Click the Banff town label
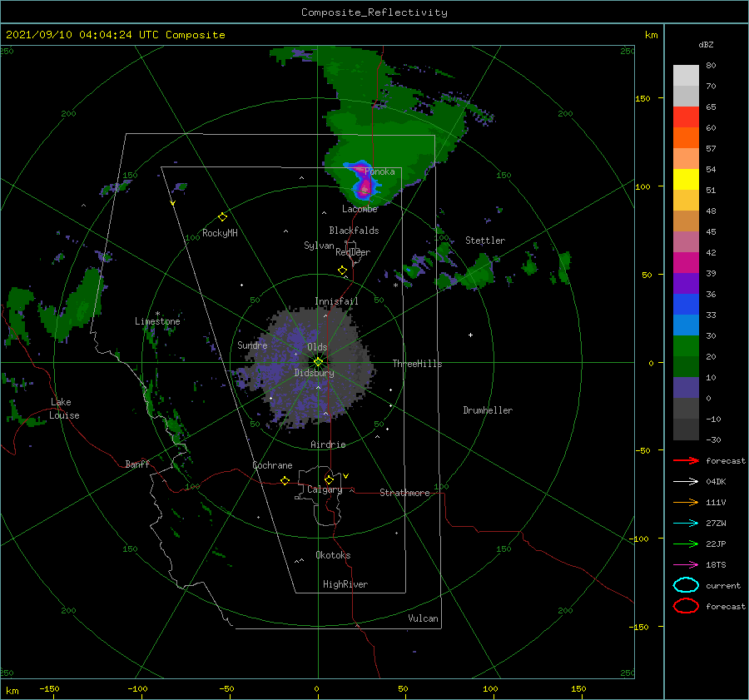The height and width of the screenshot is (700, 749). 137,464
